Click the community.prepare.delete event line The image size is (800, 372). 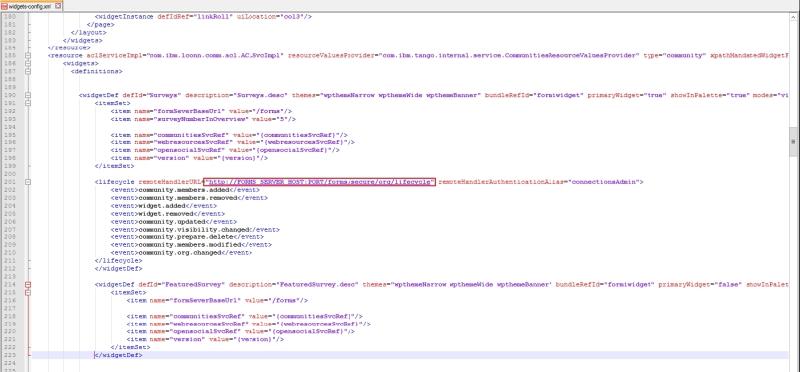click(x=187, y=237)
